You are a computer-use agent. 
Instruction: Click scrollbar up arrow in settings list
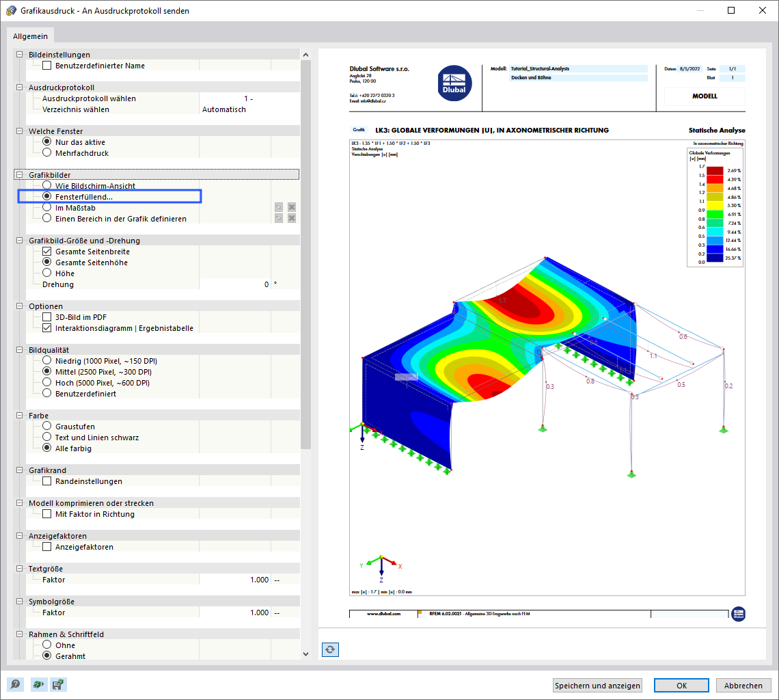pos(305,55)
